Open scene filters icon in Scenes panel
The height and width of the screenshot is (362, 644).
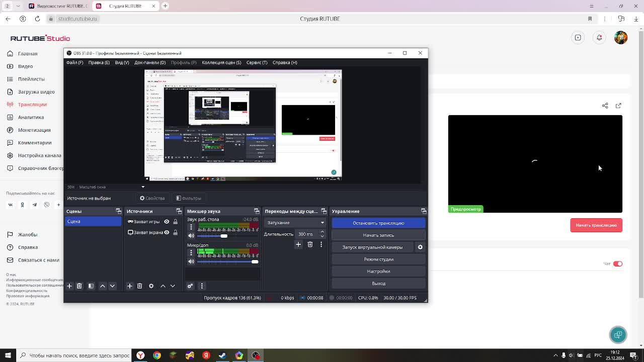[91, 286]
